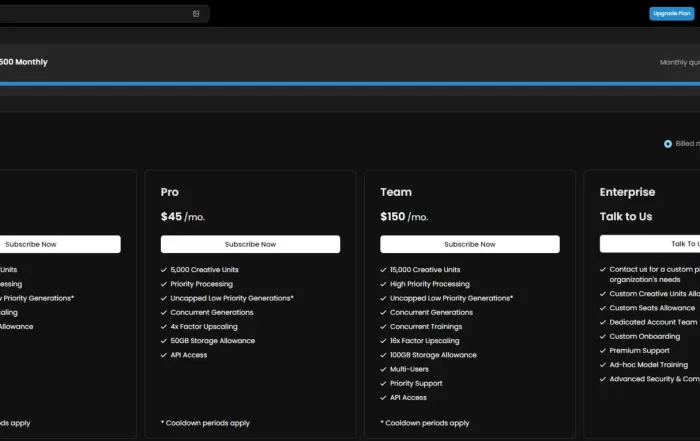Click Uncapped Low Priority Generations in the Team plan
700x441 pixels.
click(451, 298)
